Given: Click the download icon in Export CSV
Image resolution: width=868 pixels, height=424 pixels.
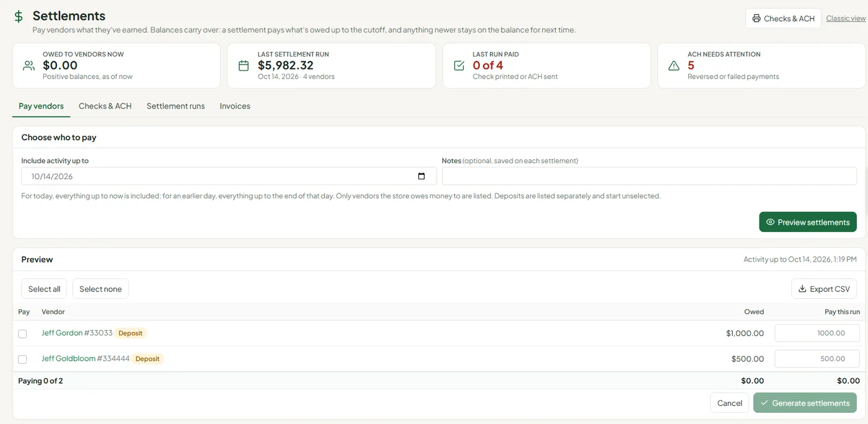Looking at the screenshot, I should tap(802, 289).
